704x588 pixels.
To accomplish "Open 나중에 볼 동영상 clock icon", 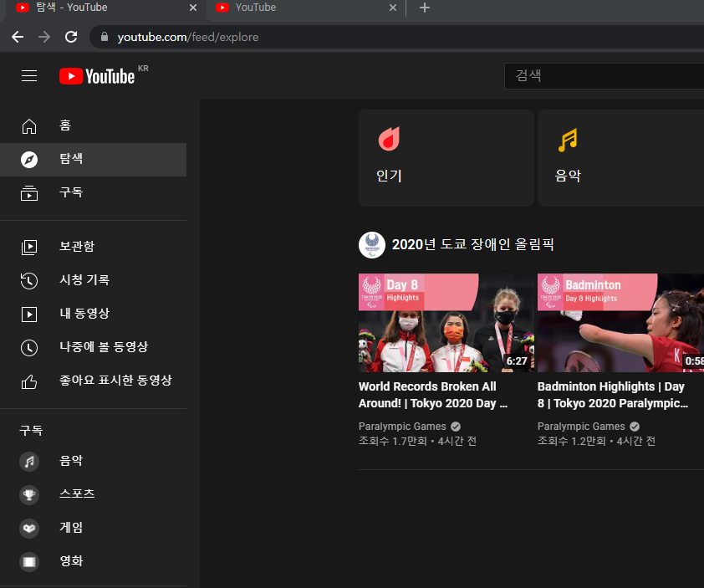I will coord(29,348).
